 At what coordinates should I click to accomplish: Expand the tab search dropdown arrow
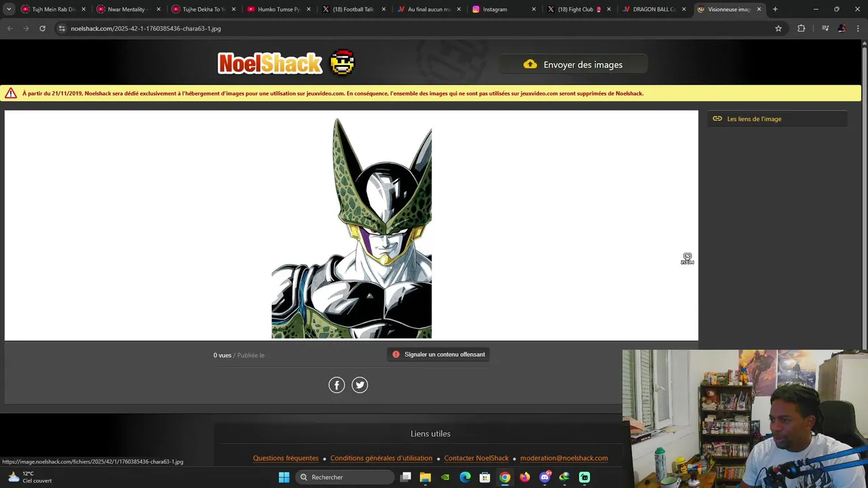9,9
